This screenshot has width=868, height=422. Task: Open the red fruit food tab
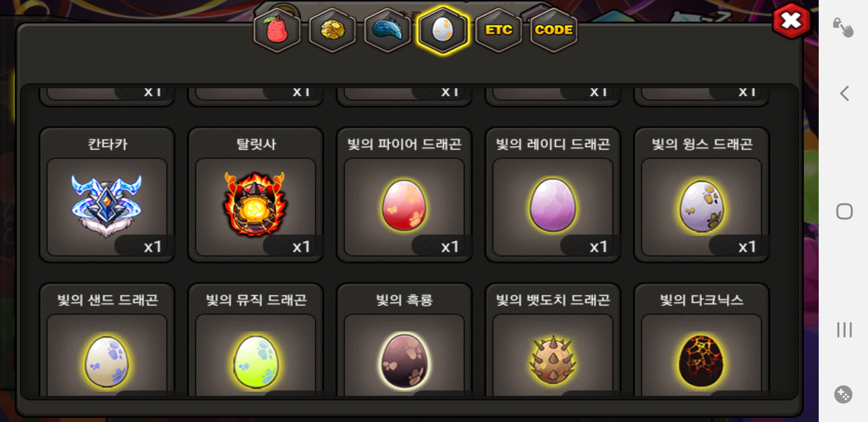point(277,30)
